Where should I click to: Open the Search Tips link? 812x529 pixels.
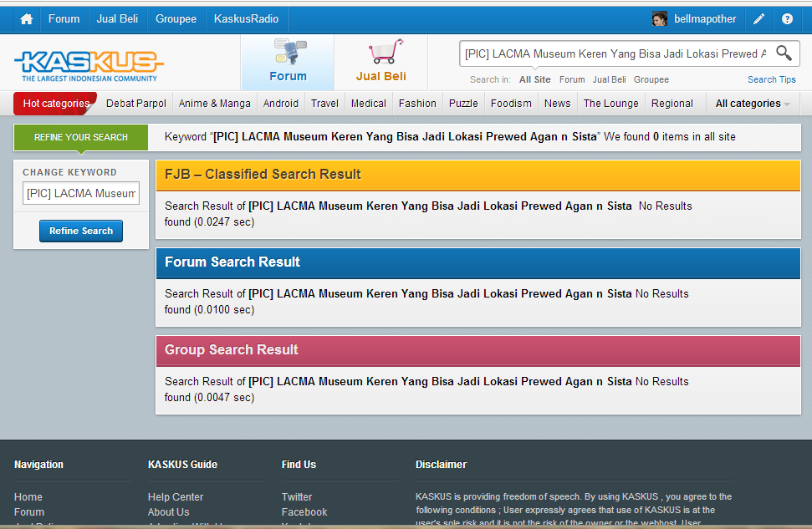click(x=771, y=79)
